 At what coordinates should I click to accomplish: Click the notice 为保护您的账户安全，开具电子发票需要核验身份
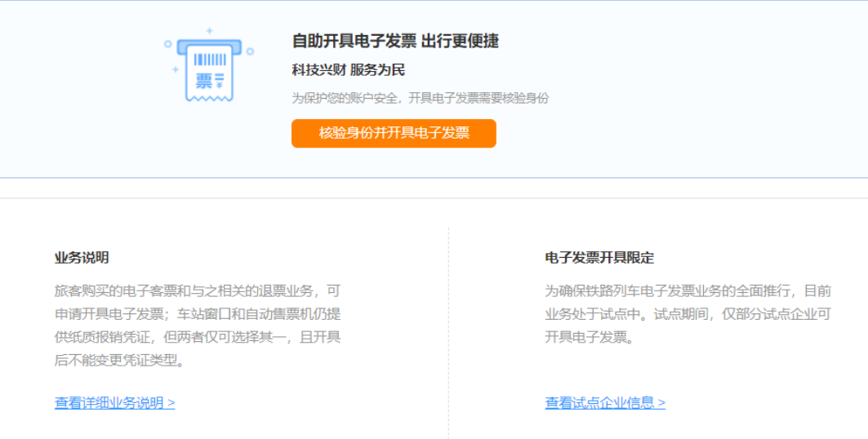pyautogui.click(x=421, y=99)
